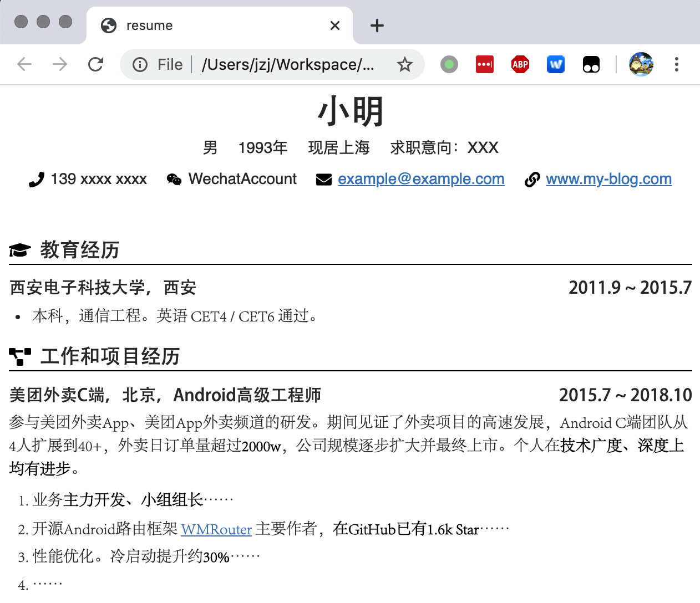This screenshot has height=603, width=700.
Task: Open the black two-dot extension icon
Action: point(591,64)
